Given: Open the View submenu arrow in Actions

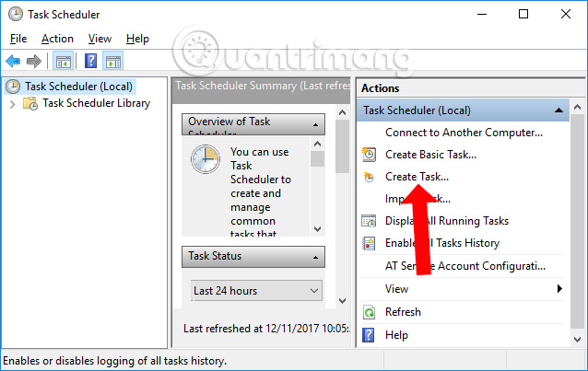Looking at the screenshot, I should pyautogui.click(x=559, y=288).
